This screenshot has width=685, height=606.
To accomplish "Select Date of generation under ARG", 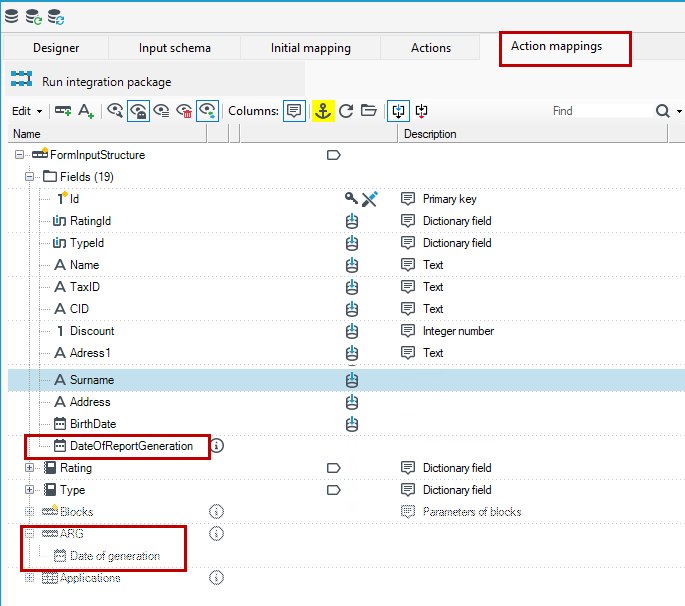I will coord(115,556).
